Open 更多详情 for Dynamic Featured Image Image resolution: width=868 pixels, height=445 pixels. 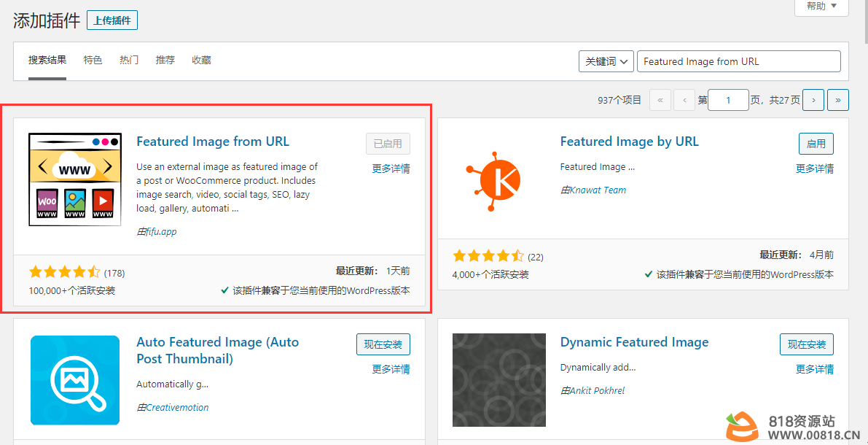(815, 369)
